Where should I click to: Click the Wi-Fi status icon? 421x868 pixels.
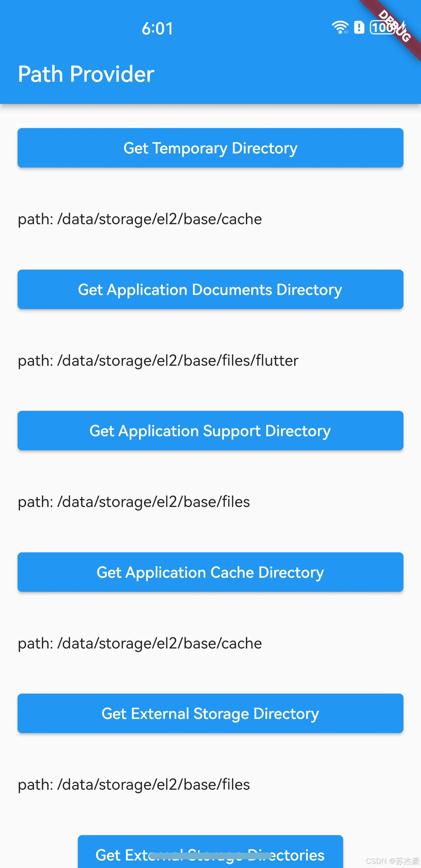tap(340, 27)
